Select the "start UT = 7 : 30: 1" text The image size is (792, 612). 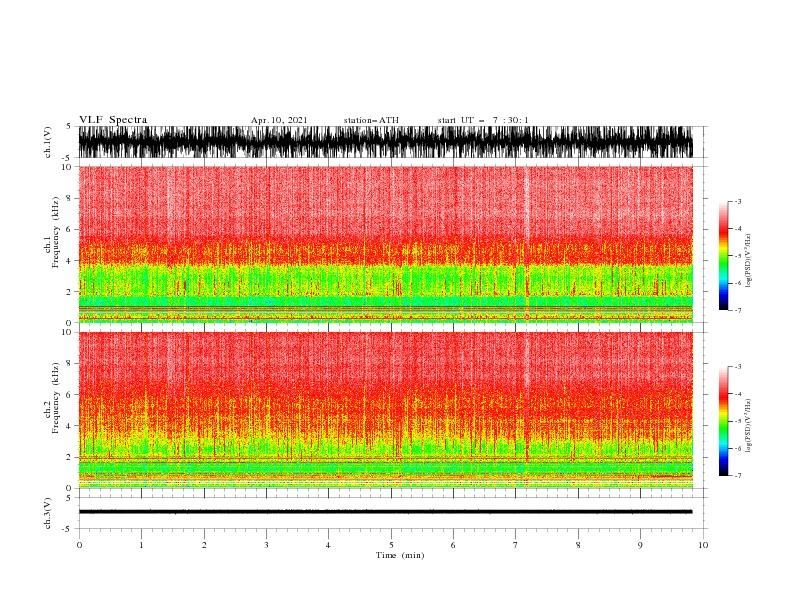[x=483, y=120]
